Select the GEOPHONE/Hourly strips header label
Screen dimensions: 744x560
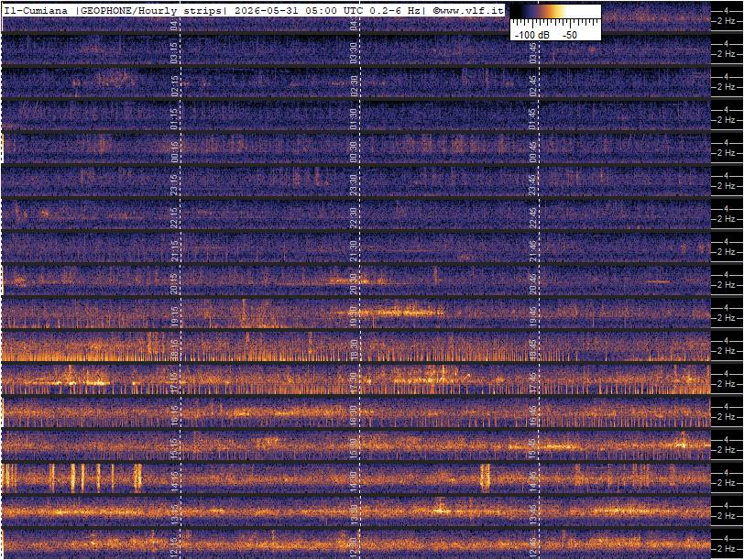click(x=150, y=11)
